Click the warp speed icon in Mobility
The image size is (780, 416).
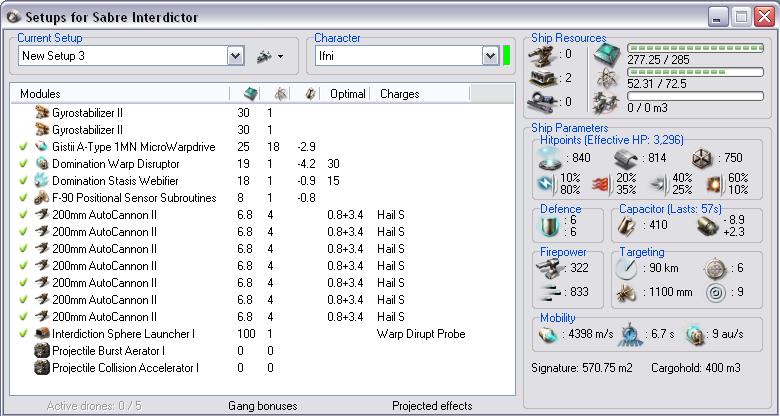point(696,334)
